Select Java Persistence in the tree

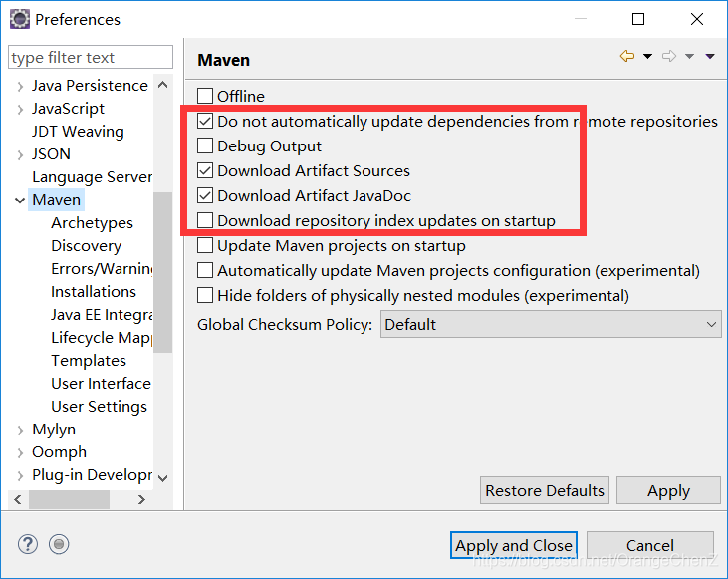pos(90,86)
